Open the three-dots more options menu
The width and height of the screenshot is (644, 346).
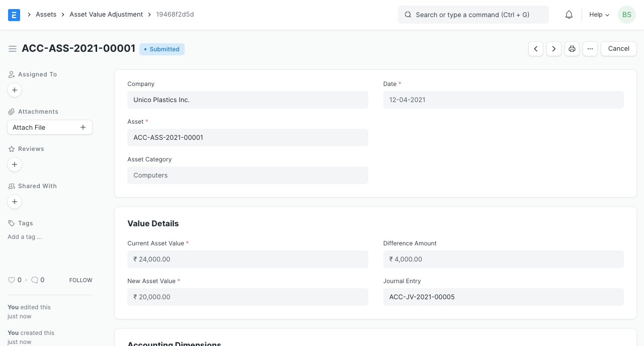click(590, 49)
